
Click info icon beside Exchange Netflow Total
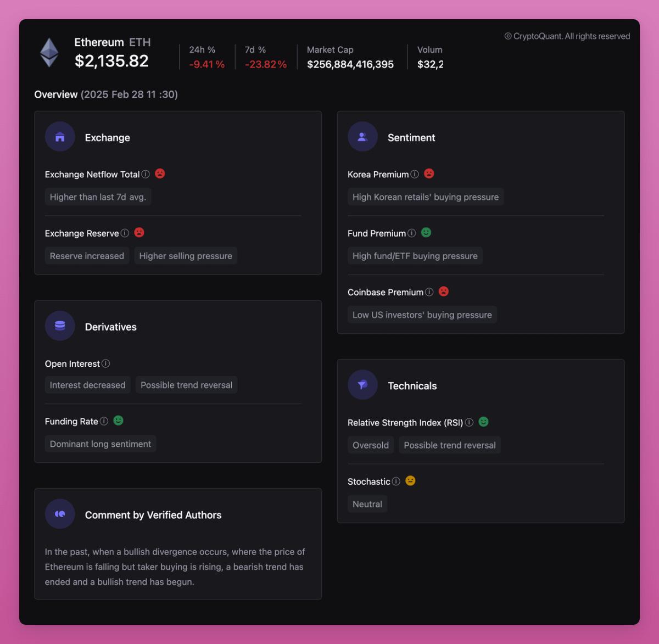[146, 174]
